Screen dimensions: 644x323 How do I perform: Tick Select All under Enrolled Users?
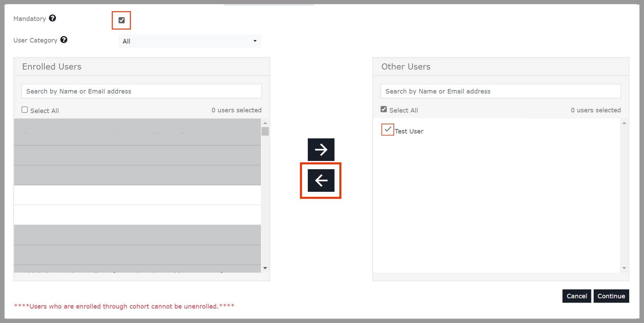tap(25, 110)
